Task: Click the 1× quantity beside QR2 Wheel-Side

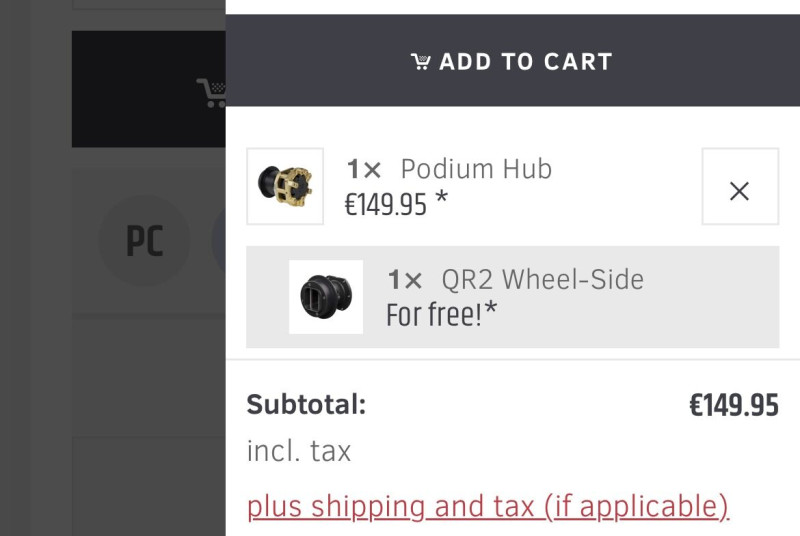Action: point(405,279)
